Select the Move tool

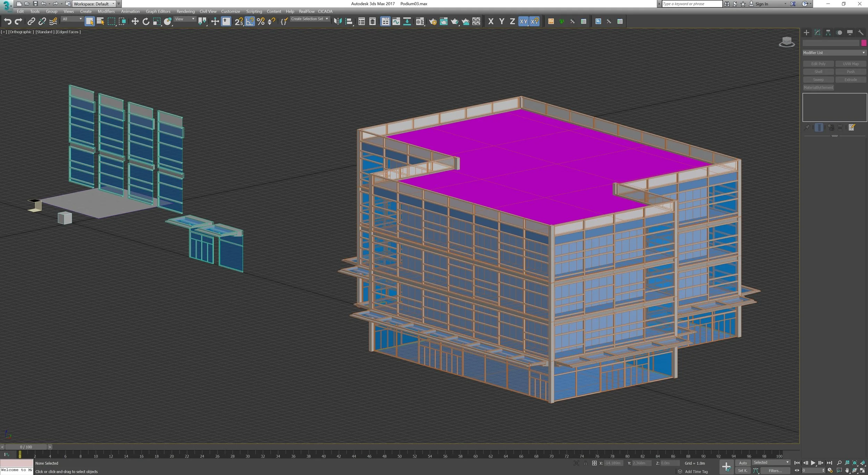[x=135, y=22]
